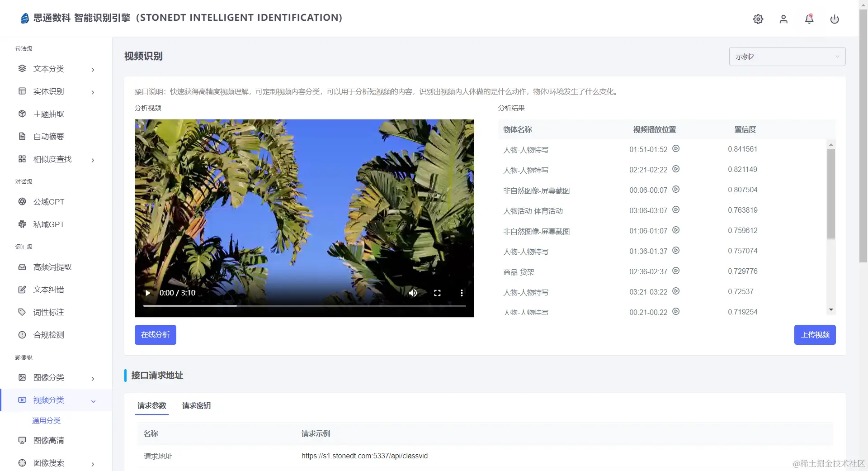Click the 文本纠错 edit icon
Image resolution: width=868 pixels, height=471 pixels.
pyautogui.click(x=22, y=290)
